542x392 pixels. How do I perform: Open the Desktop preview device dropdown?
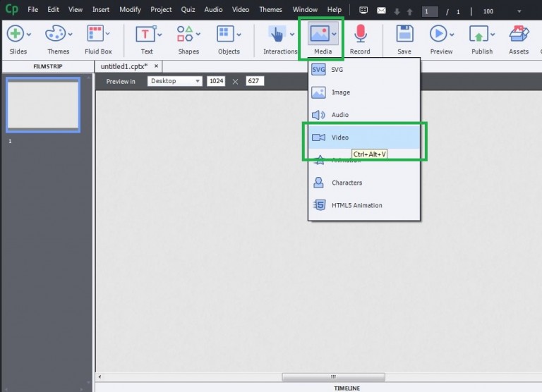(x=175, y=81)
